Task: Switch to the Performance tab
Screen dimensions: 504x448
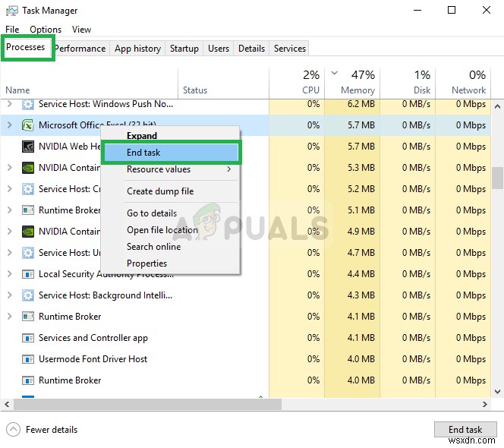Action: click(x=80, y=49)
